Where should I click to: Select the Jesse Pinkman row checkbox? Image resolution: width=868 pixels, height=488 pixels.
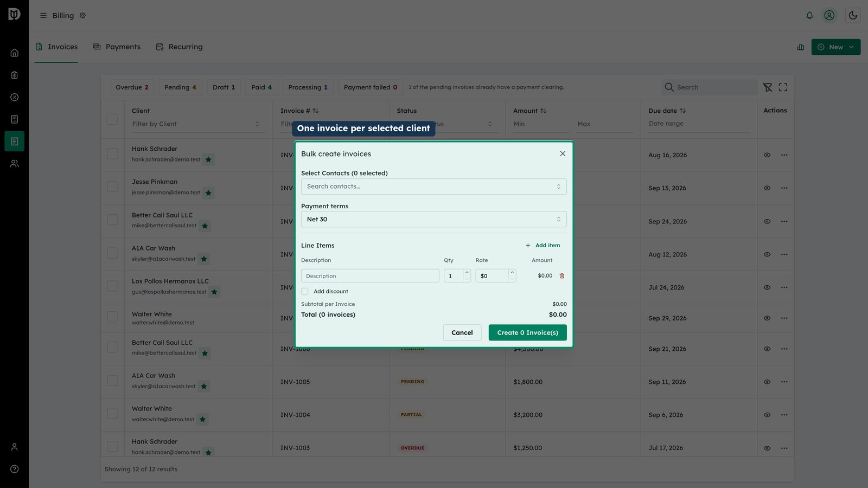(112, 187)
